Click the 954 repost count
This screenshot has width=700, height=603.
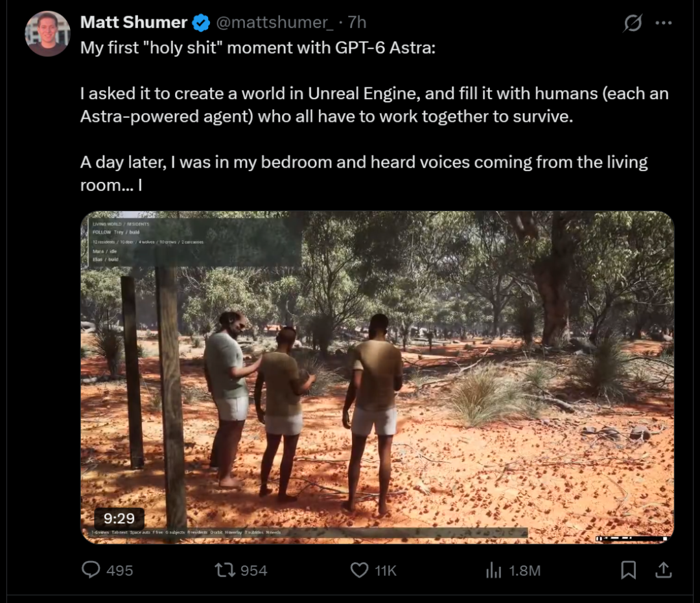pyautogui.click(x=253, y=571)
